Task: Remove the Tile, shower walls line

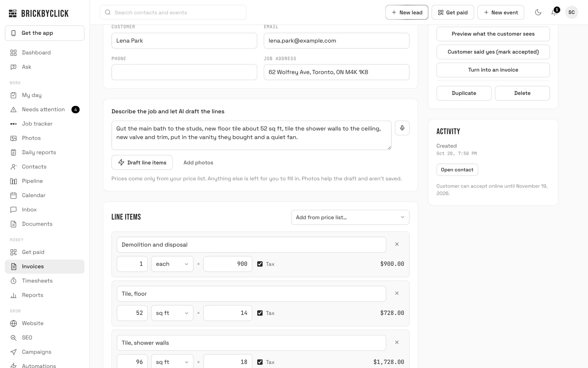Action: tap(397, 342)
